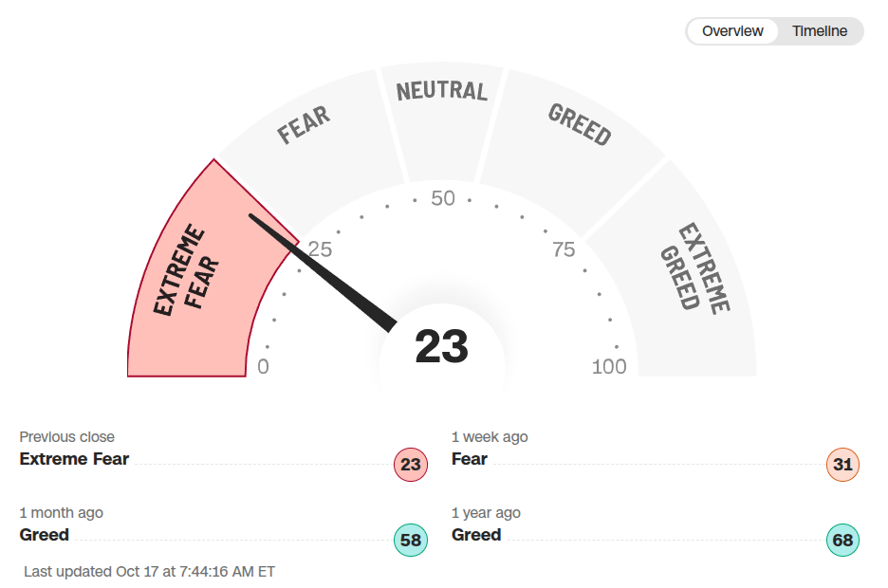Click the Last updated timestamp text

tap(150, 571)
